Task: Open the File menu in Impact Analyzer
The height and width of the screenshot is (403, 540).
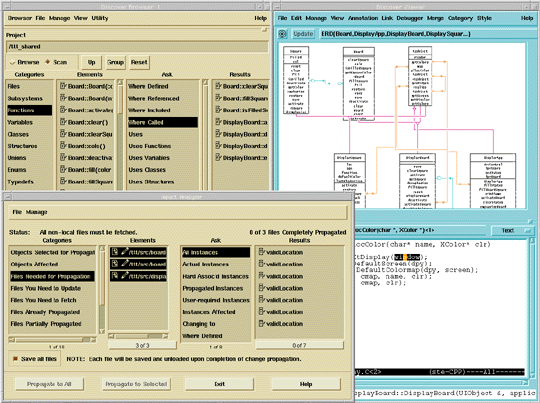Action: [x=17, y=212]
